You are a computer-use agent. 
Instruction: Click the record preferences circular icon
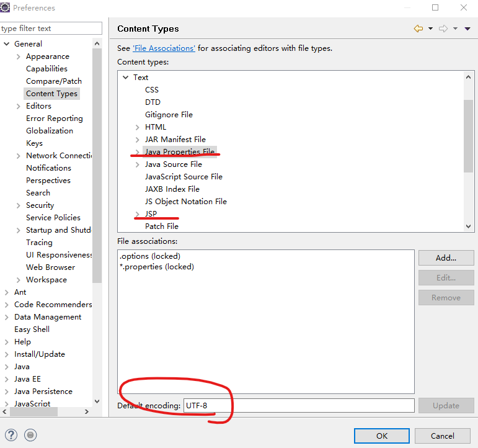pyautogui.click(x=31, y=435)
